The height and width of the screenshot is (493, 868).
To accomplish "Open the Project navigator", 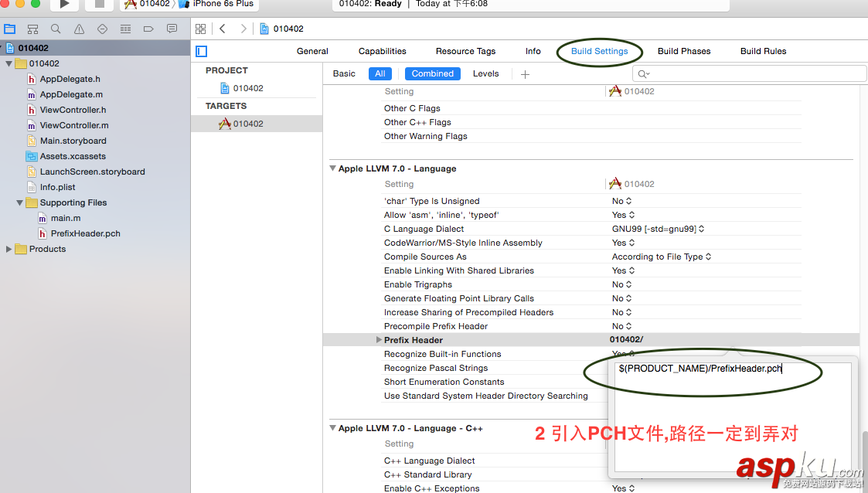I will click(x=10, y=28).
